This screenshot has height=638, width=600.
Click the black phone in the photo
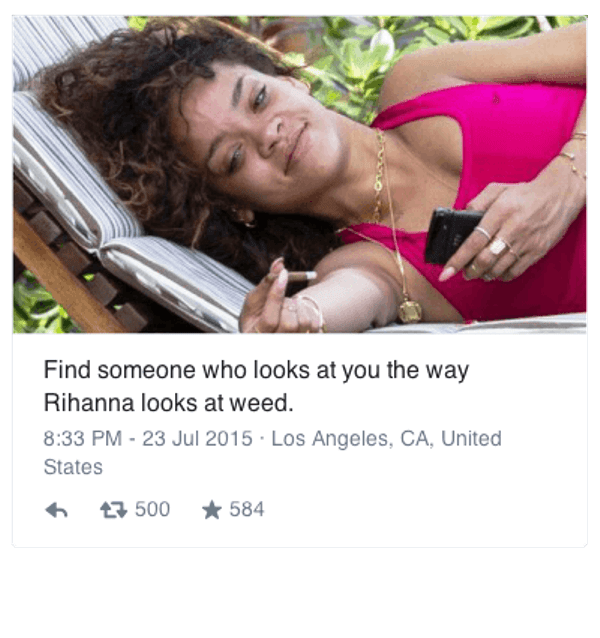[451, 235]
